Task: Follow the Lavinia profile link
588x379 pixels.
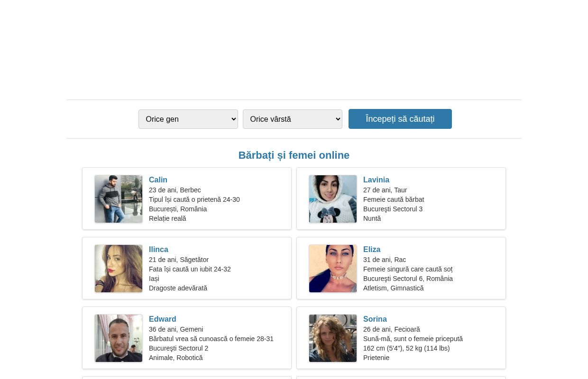Action: [x=376, y=180]
